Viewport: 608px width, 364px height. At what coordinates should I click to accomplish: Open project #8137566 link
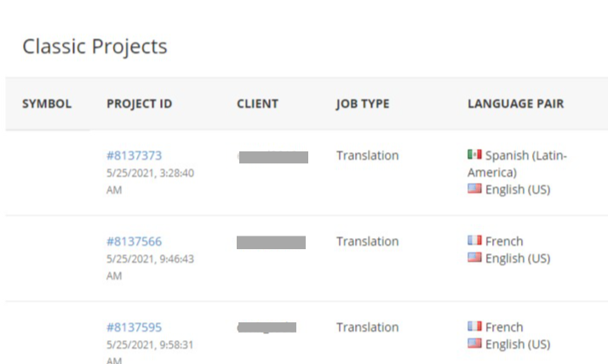(x=134, y=242)
